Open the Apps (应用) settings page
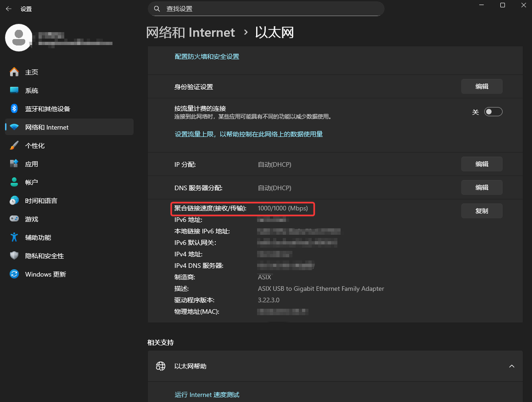This screenshot has height=402, width=532. tap(32, 164)
